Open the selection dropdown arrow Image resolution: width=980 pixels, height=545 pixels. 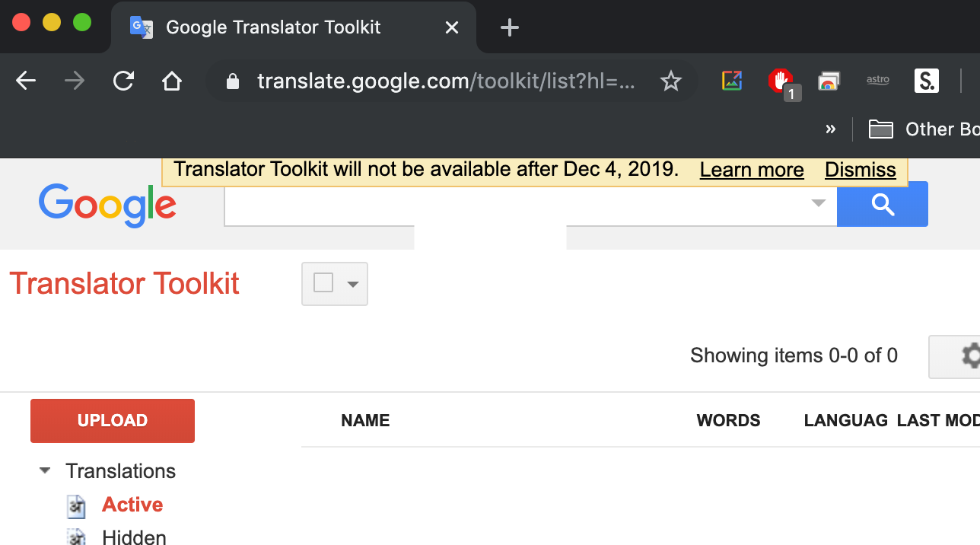click(x=352, y=284)
